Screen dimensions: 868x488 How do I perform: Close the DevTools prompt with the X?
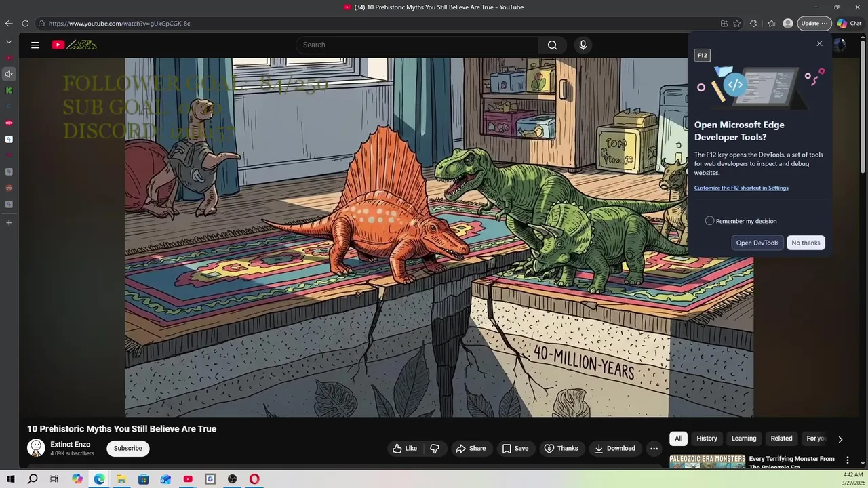819,43
